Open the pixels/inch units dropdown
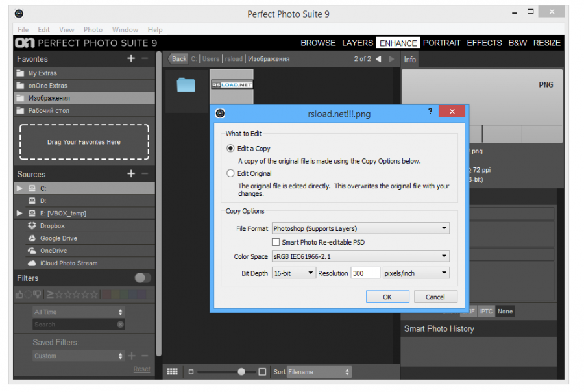Image resolution: width=584 pixels, height=392 pixels. tap(416, 273)
